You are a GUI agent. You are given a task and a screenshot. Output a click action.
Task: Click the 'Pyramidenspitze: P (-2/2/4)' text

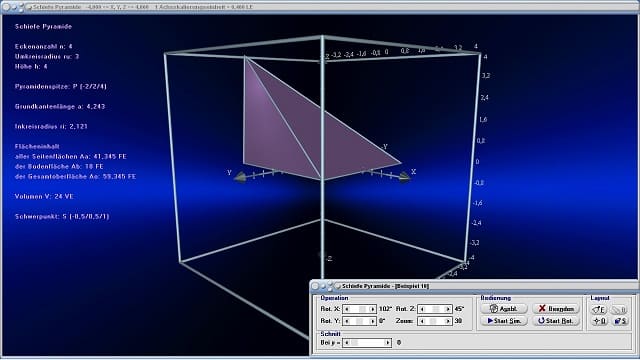click(x=61, y=87)
